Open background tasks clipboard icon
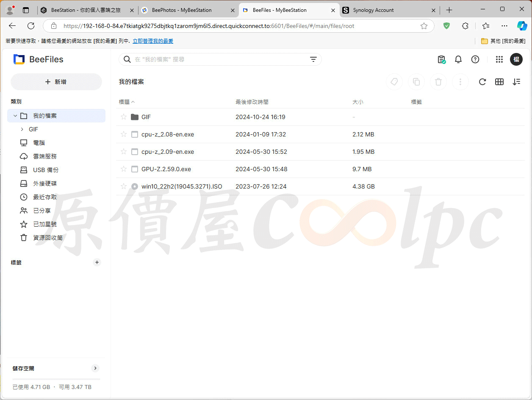This screenshot has height=400, width=532. pyautogui.click(x=441, y=59)
